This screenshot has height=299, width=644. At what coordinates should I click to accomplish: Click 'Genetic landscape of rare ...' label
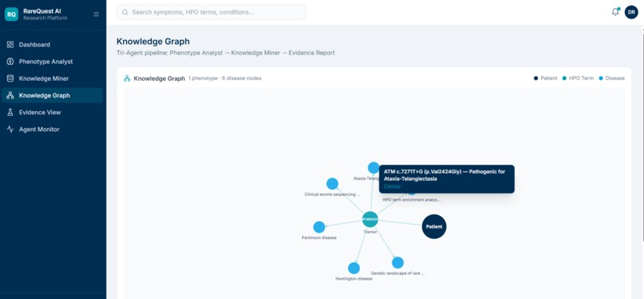(398, 273)
